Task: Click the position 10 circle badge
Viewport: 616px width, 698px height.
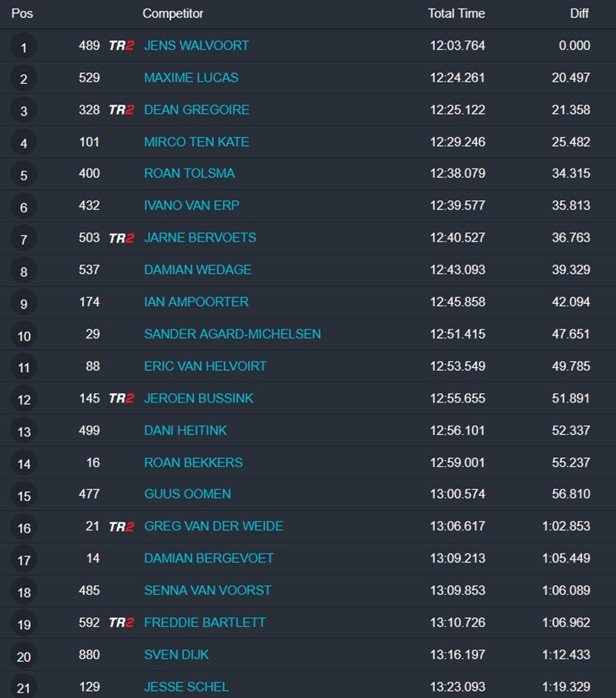Action: (x=24, y=336)
